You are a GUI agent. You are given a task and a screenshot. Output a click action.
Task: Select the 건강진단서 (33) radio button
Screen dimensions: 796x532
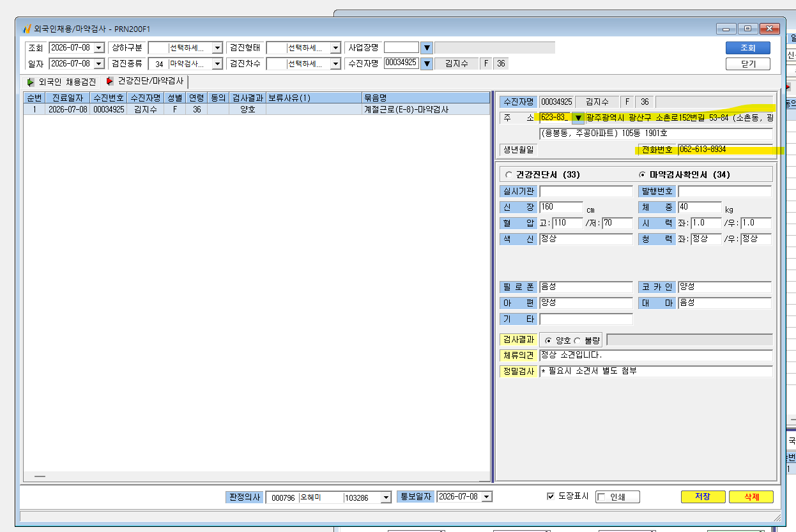click(509, 175)
